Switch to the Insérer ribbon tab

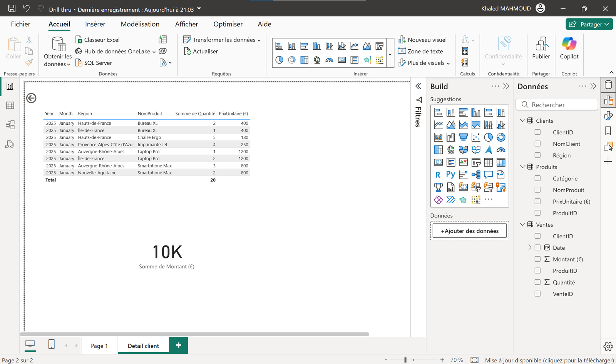pos(95,24)
